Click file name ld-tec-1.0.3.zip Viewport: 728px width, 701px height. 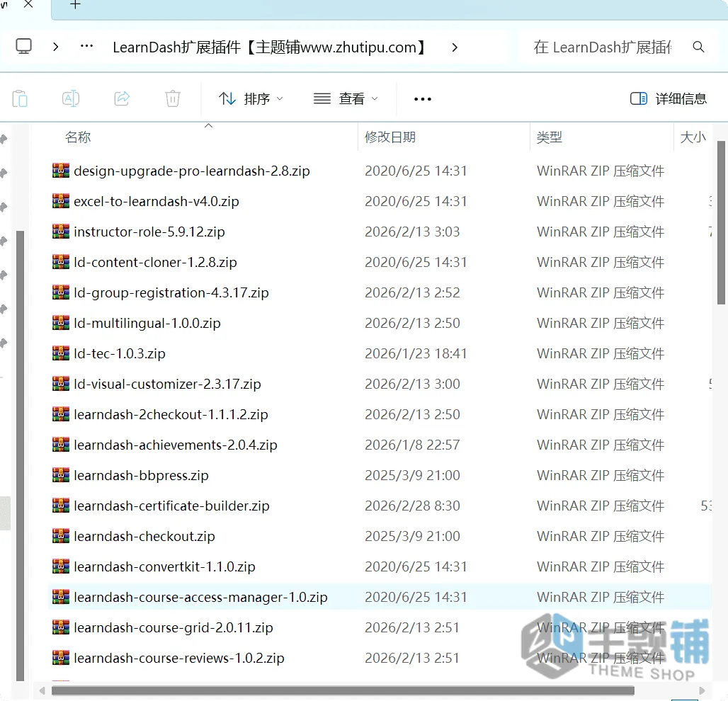coord(120,353)
